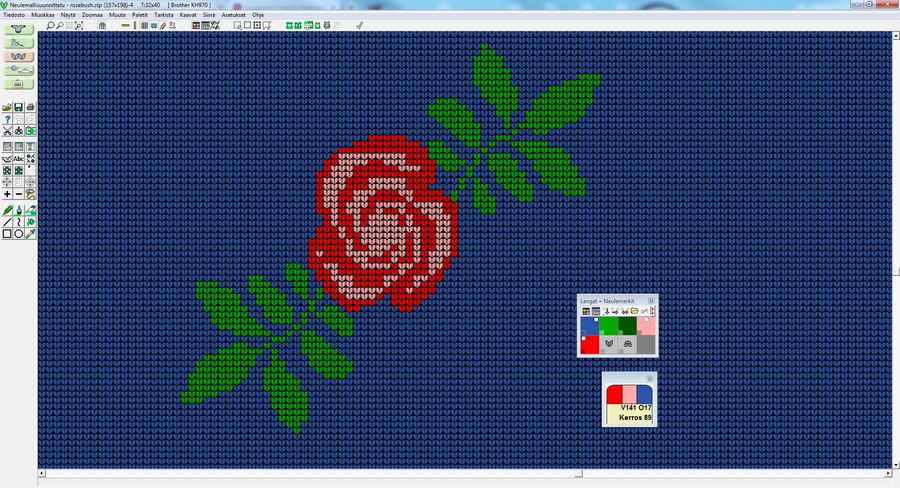Image resolution: width=900 pixels, height=488 pixels.
Task: Click the checkmark icon in top toolbar
Action: pyautogui.click(x=359, y=25)
